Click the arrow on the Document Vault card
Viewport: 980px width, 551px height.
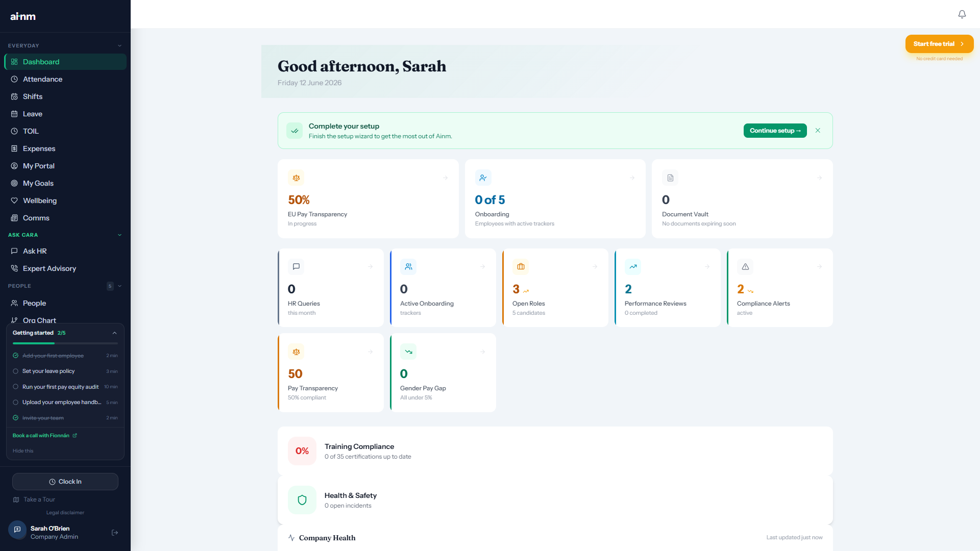click(x=819, y=178)
